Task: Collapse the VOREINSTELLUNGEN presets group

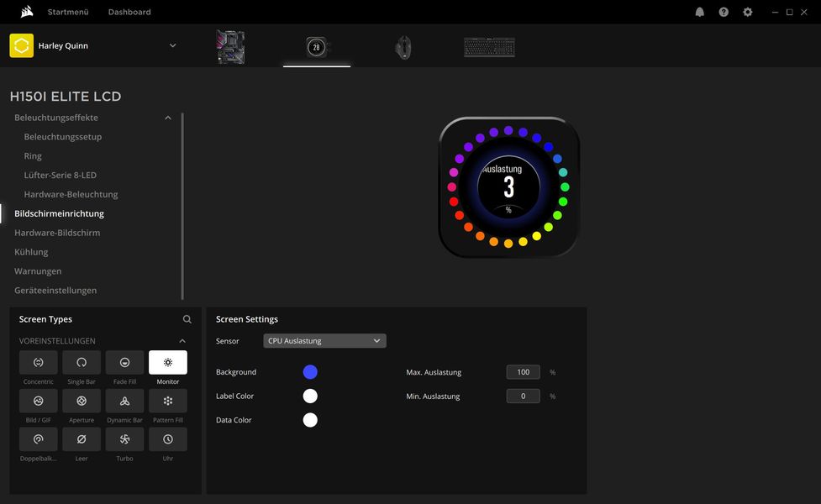Action: point(182,341)
